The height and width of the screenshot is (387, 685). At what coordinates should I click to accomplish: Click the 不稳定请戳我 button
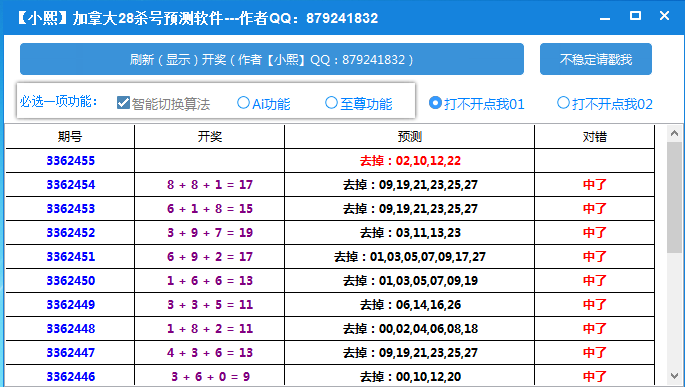pyautogui.click(x=596, y=59)
